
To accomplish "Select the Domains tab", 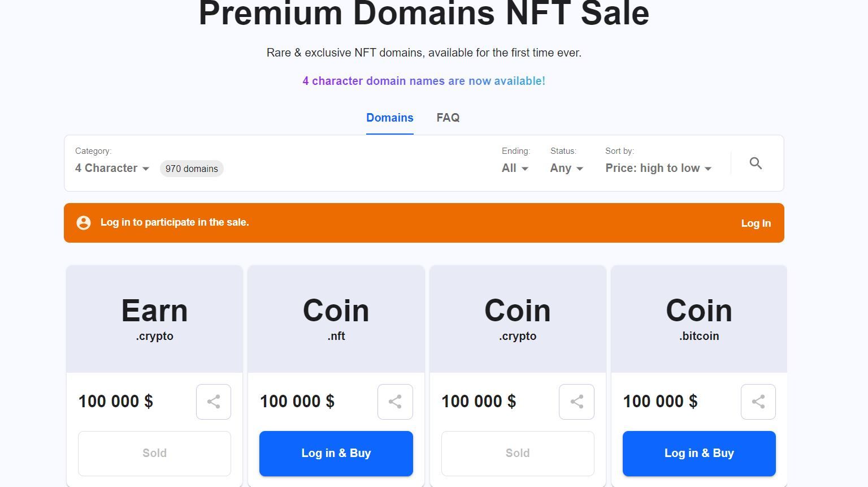I will point(389,118).
